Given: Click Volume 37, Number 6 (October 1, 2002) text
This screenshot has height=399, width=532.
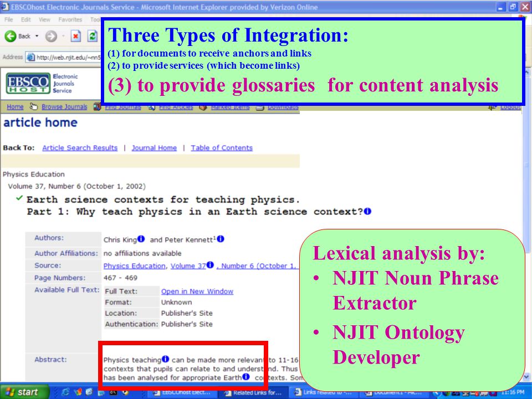Looking at the screenshot, I should [76, 186].
